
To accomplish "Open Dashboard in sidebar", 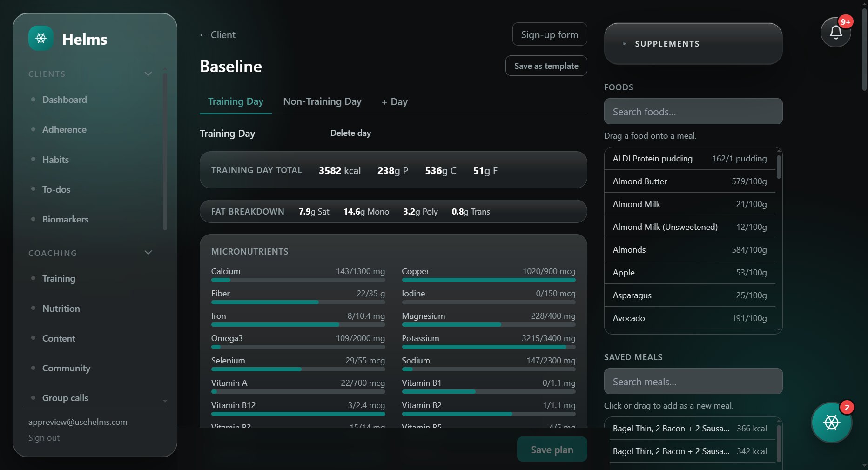I will tap(64, 100).
